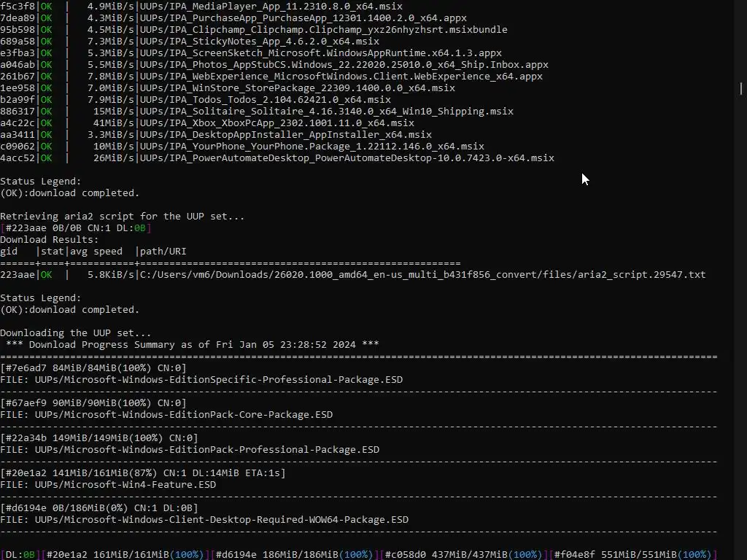Click the green OK status for 4acc52

pyautogui.click(x=46, y=158)
